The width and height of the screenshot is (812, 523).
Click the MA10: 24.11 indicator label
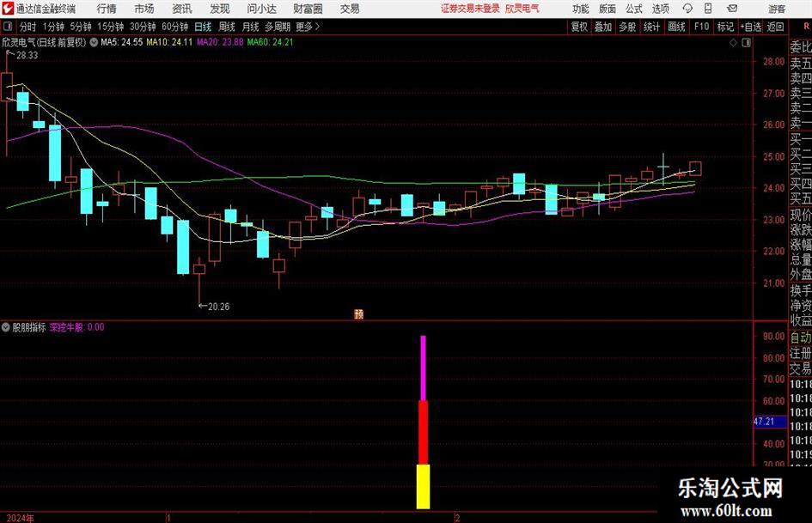169,42
